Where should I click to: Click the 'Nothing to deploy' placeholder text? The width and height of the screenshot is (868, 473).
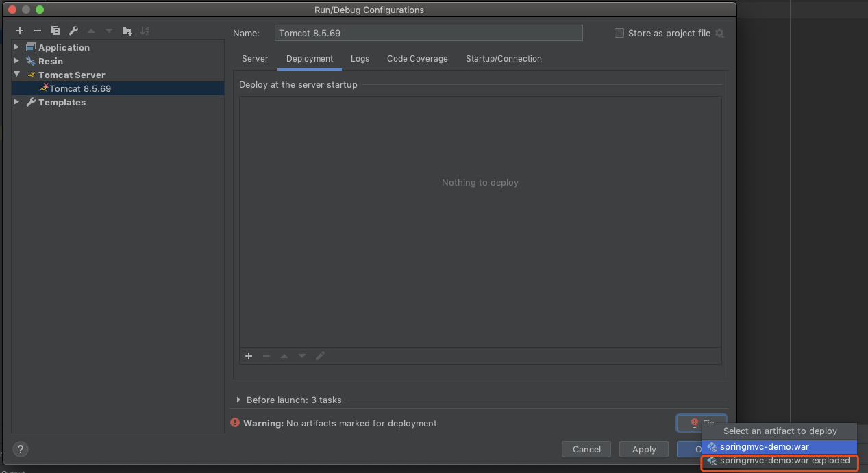point(480,183)
